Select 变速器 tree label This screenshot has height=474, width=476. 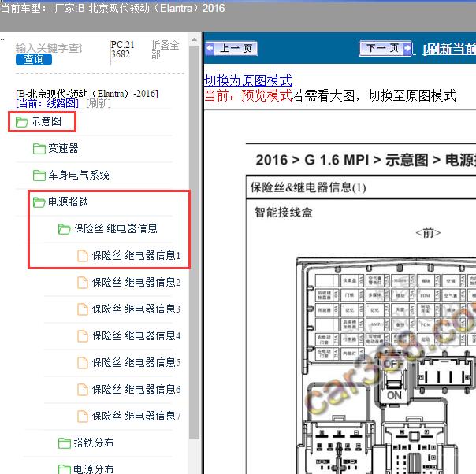(x=63, y=148)
